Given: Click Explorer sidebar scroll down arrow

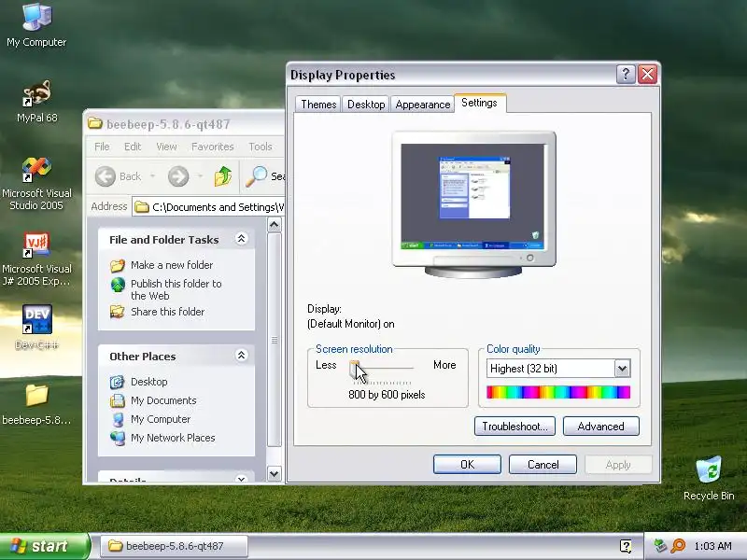Looking at the screenshot, I should (x=275, y=474).
